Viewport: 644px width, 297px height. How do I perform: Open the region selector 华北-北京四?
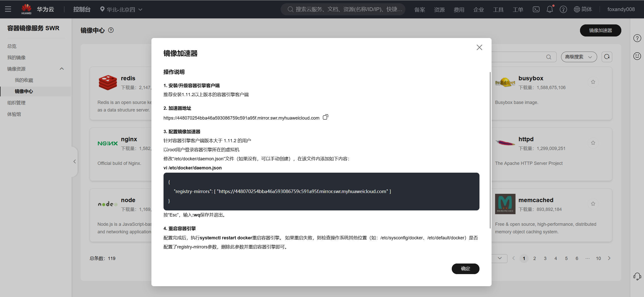click(121, 9)
